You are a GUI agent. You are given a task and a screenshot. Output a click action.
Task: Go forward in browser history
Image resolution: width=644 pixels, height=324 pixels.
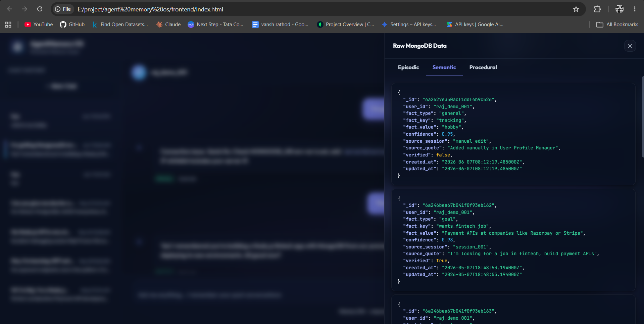24,9
